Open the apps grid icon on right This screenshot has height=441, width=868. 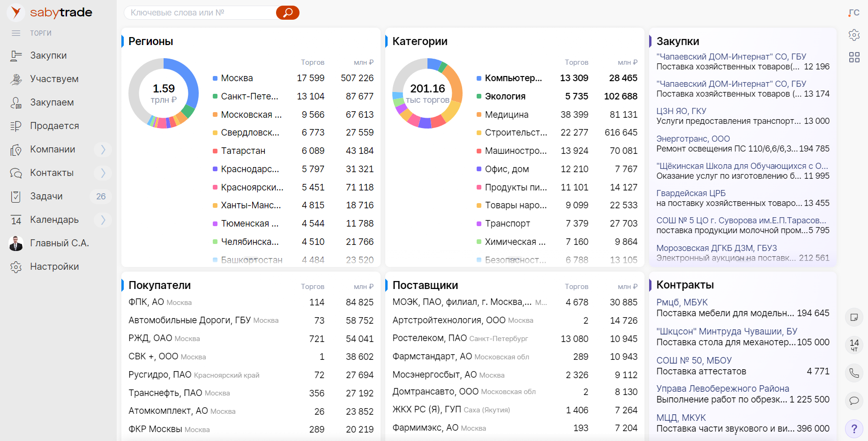point(854,57)
